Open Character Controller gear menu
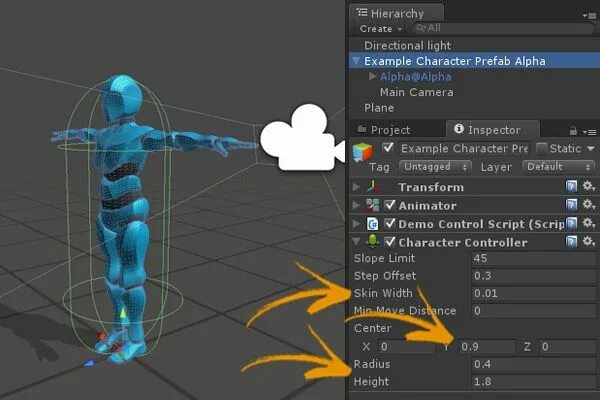The image size is (600, 400). tap(589, 242)
